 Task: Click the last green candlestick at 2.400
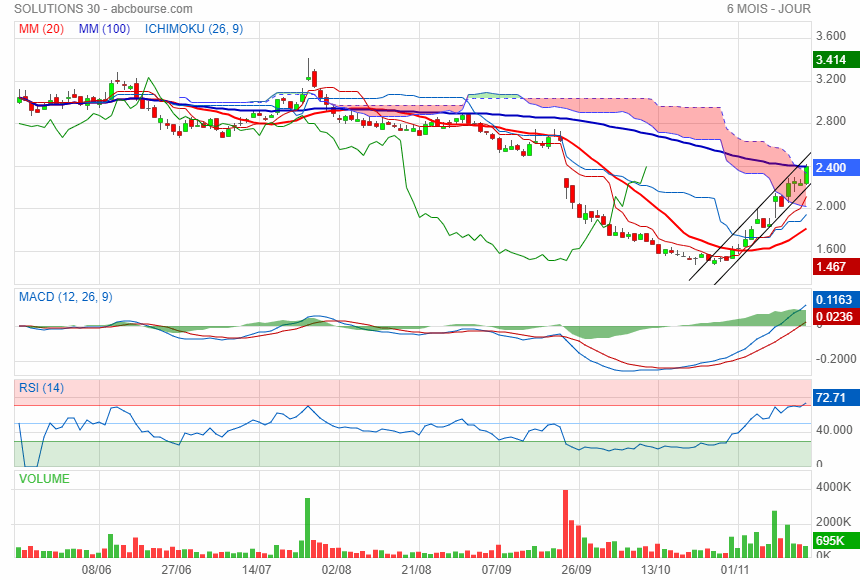(x=806, y=175)
